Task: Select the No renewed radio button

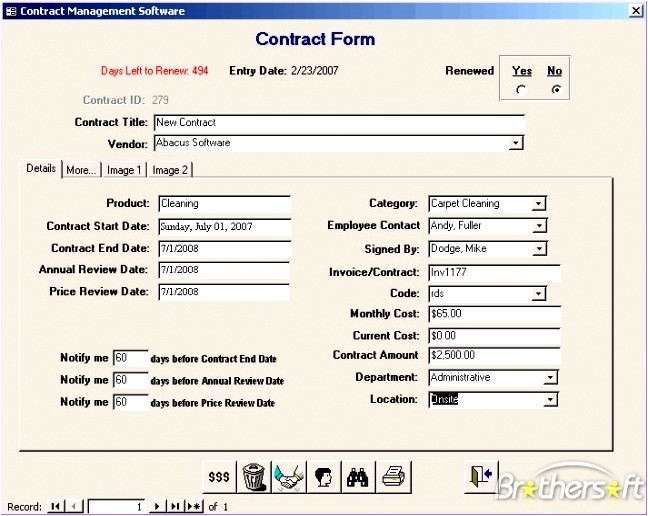Action: 556,89
